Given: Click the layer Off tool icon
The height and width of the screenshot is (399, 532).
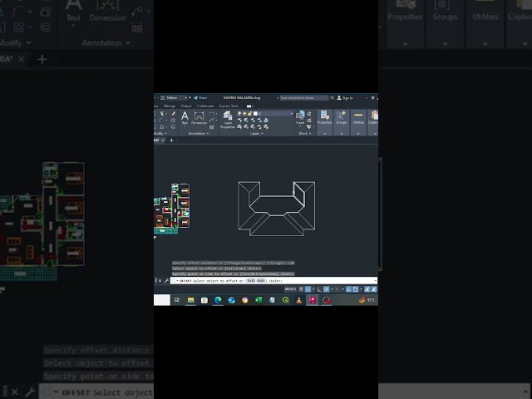Looking at the screenshot, I should click(239, 120).
